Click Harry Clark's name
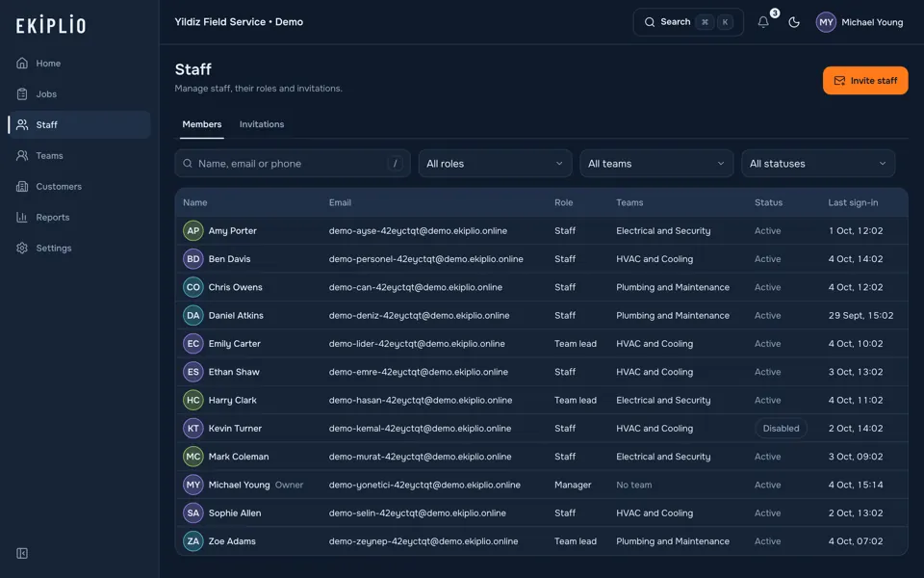Screen dimensions: 924x578 [x=232, y=400]
